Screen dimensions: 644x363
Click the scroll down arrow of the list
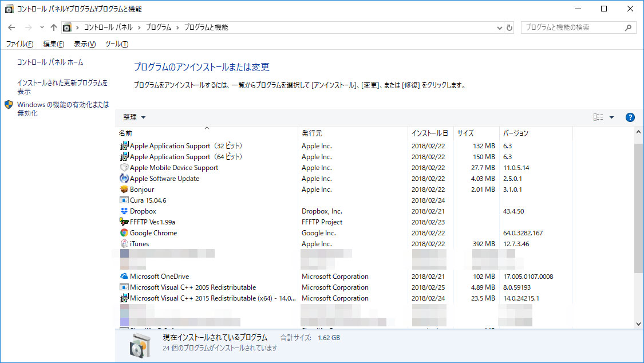click(x=638, y=324)
